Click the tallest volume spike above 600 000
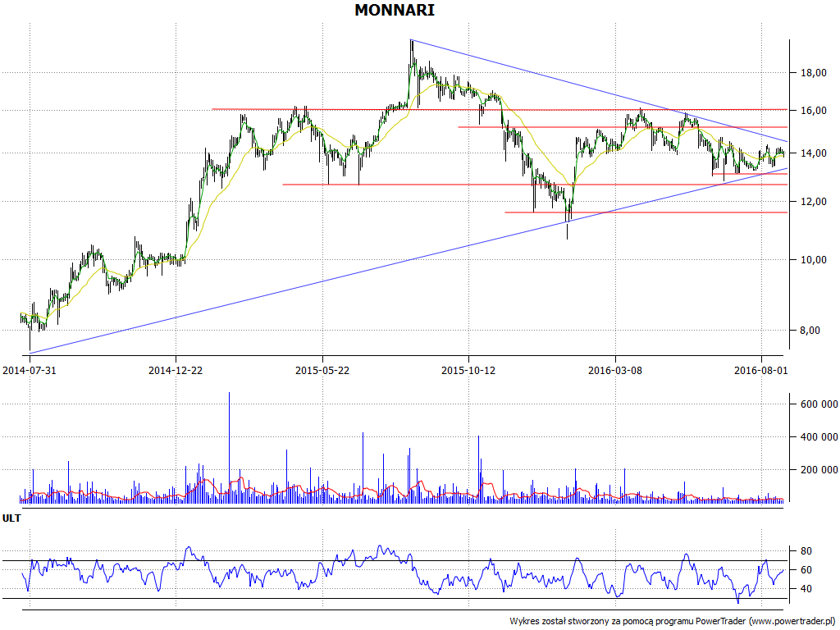Screen dimensions: 840x630 tap(230, 447)
